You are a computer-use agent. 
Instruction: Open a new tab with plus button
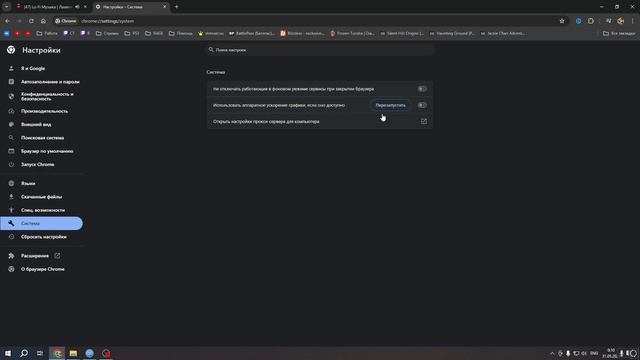[176, 7]
